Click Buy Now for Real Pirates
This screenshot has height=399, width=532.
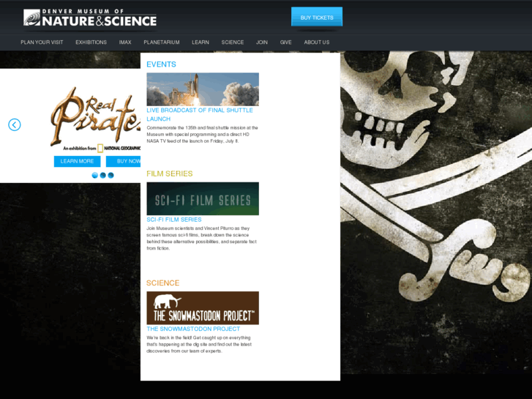[124, 161]
